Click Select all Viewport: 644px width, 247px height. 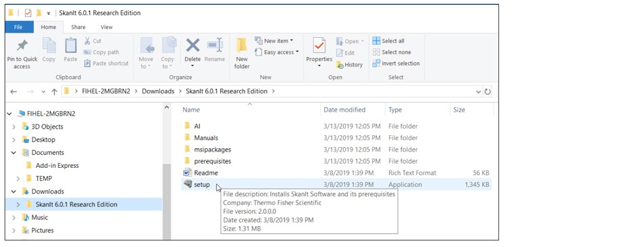pyautogui.click(x=388, y=41)
